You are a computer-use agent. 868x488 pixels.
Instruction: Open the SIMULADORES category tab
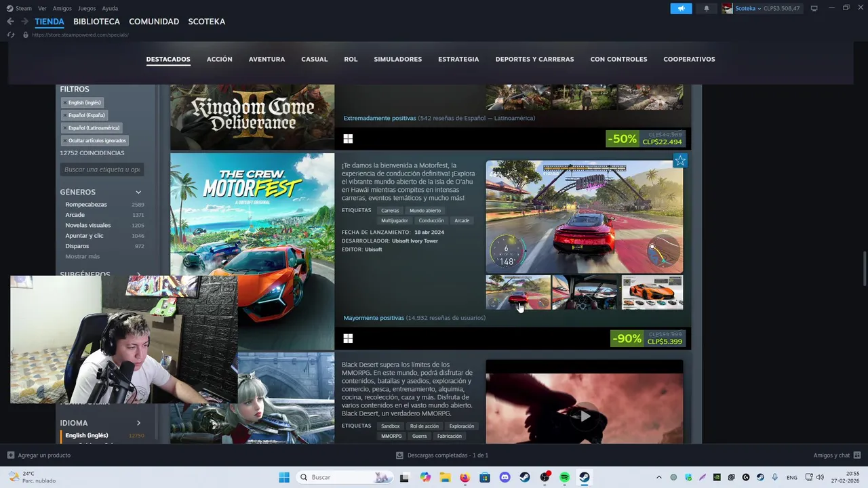point(397,59)
